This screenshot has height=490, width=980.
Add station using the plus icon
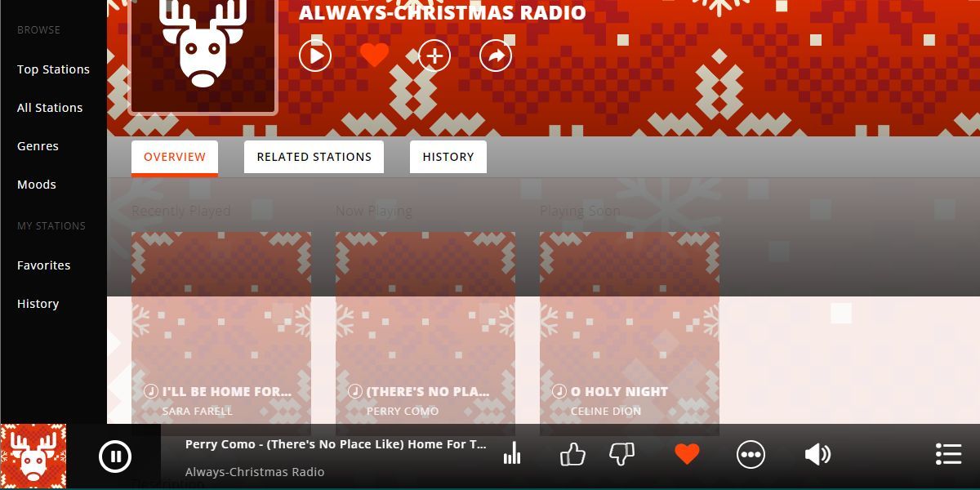pyautogui.click(x=434, y=56)
